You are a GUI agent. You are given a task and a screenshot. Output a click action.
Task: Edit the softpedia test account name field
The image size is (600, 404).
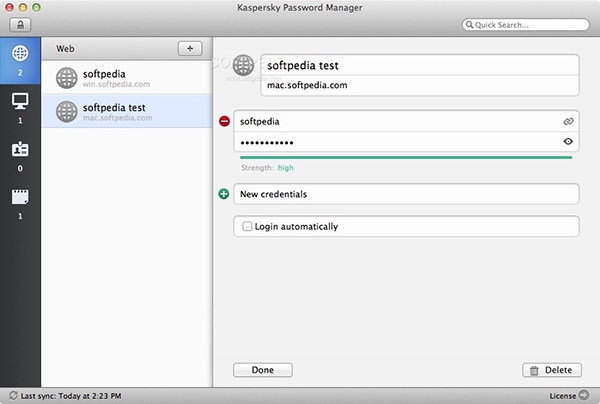point(420,65)
